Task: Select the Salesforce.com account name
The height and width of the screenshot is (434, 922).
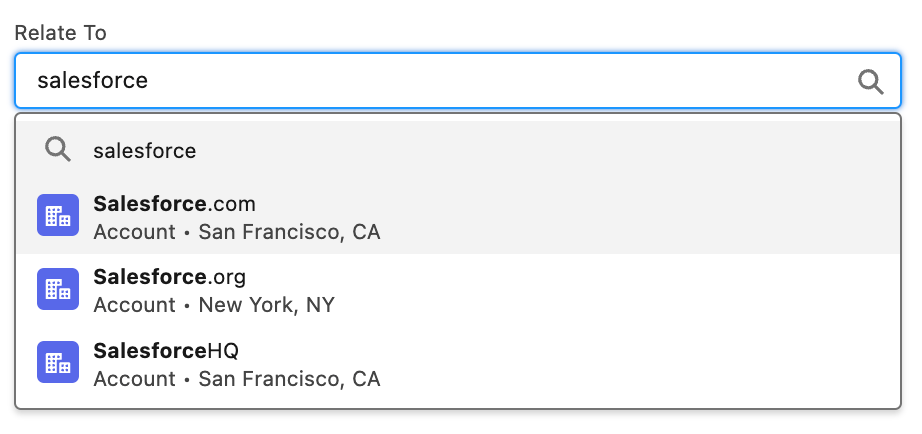Action: point(175,204)
